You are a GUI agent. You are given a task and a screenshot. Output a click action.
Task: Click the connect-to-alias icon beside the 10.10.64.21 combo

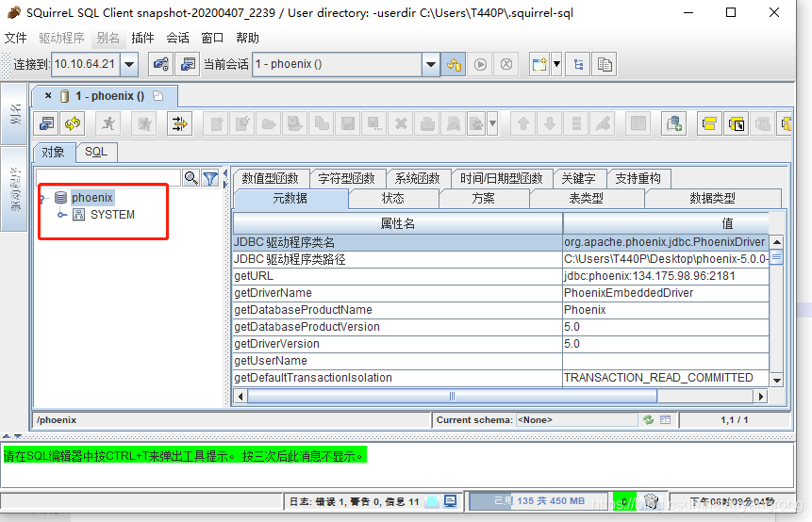160,65
